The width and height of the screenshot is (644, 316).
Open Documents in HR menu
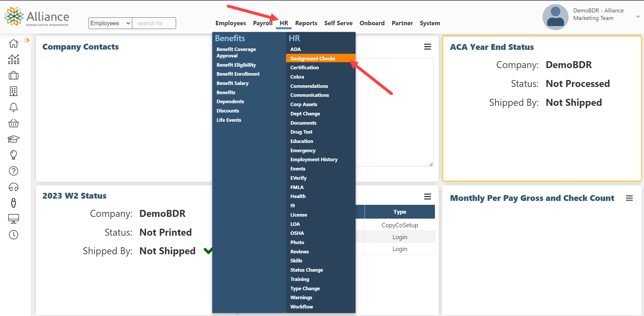click(303, 123)
